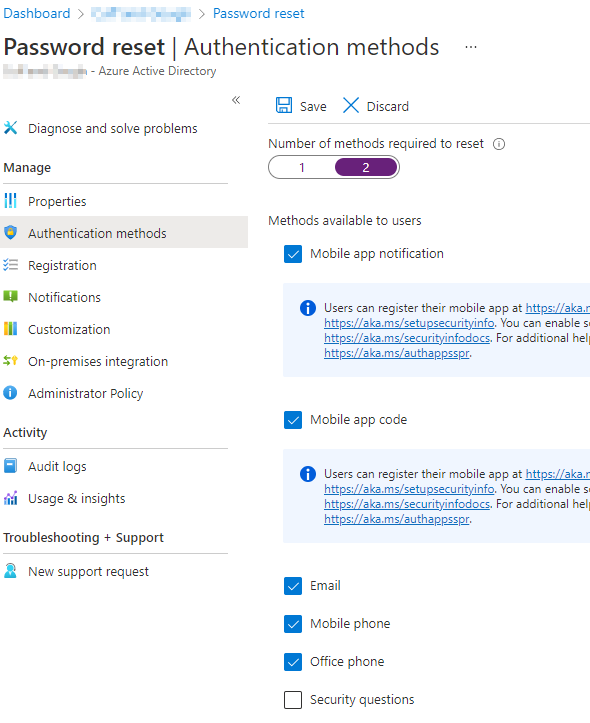Click the Save disk icon
Viewport: 590px width, 723px height.
[x=283, y=106]
